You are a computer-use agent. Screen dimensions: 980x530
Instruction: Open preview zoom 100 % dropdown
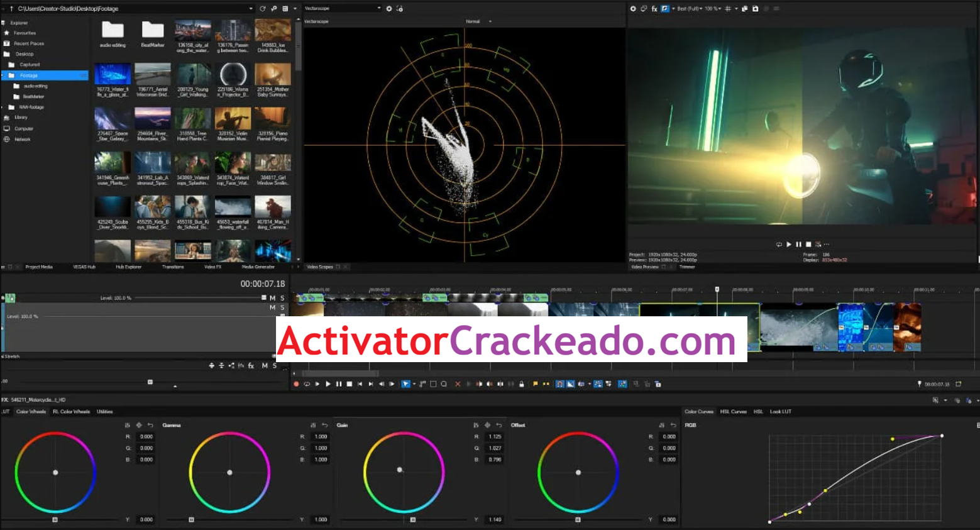point(712,9)
